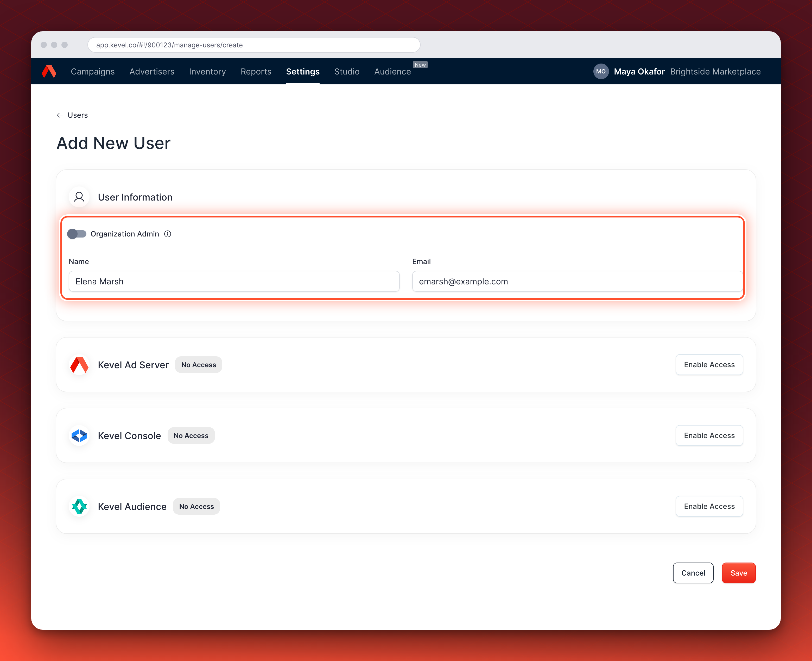The width and height of the screenshot is (812, 661).
Task: Click the New badge above Audience
Action: [x=420, y=65]
